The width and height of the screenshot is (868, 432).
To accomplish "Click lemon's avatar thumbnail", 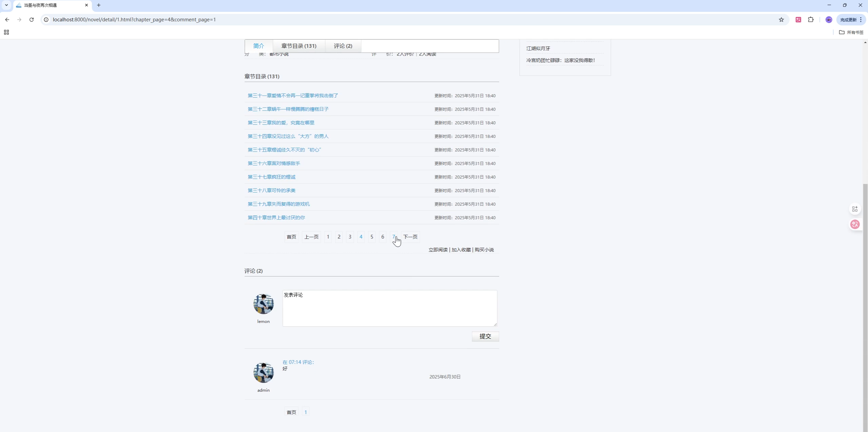I will tap(264, 304).
